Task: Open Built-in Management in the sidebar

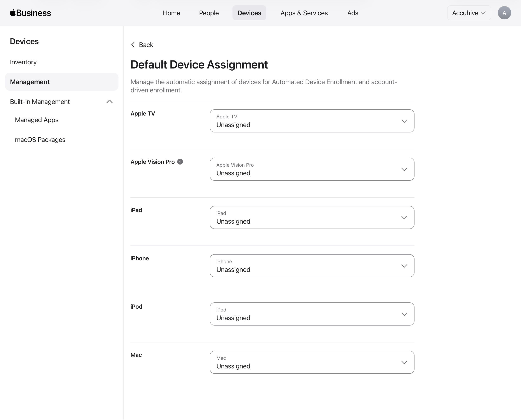Action: coord(62,102)
